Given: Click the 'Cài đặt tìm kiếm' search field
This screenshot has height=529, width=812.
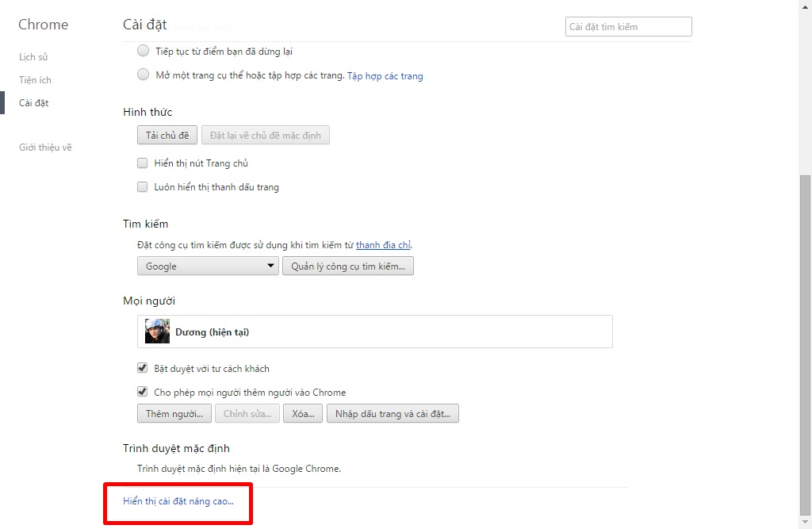Looking at the screenshot, I should [628, 27].
